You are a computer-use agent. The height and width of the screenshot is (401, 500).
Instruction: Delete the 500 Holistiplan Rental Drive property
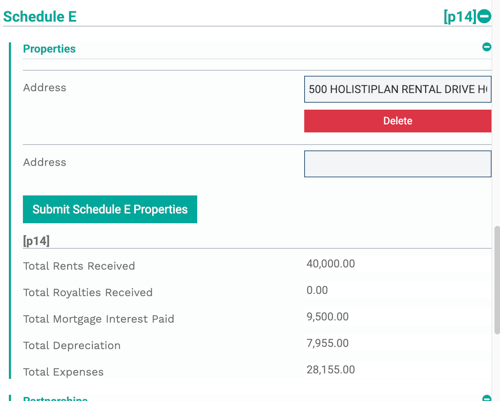(398, 121)
